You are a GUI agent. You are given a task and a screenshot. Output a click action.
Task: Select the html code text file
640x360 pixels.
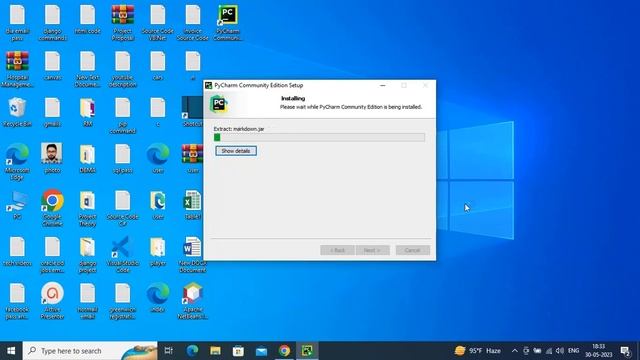[87, 19]
